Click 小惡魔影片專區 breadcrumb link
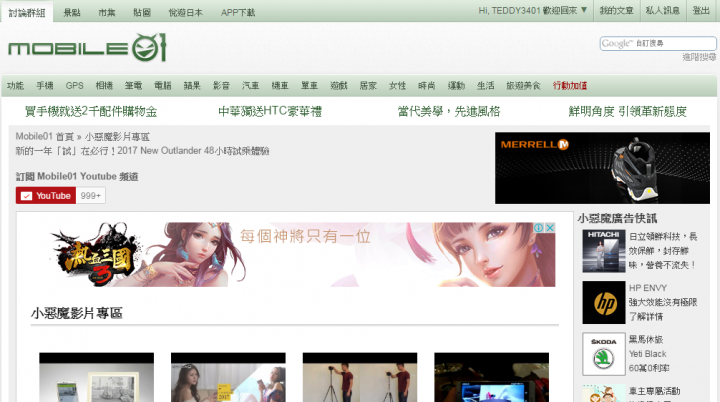Image resolution: width=720 pixels, height=402 pixels. (x=117, y=137)
